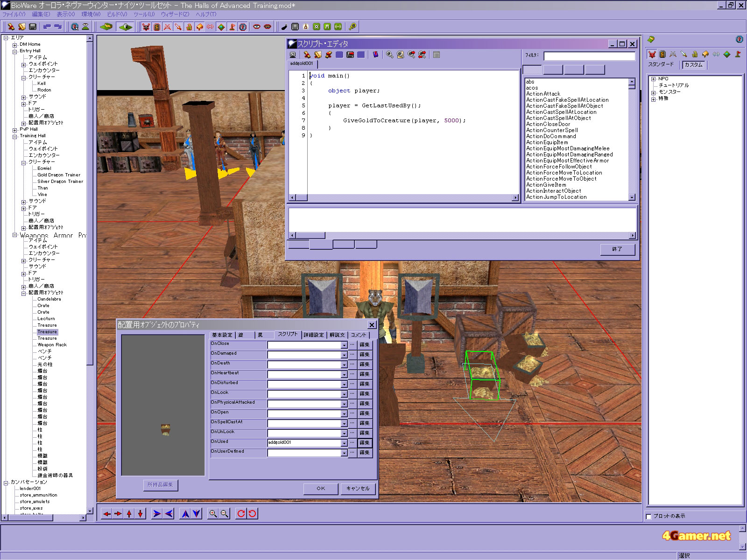Click the undo arrow in the main toolbar
This screenshot has height=560, width=747.
tap(47, 27)
